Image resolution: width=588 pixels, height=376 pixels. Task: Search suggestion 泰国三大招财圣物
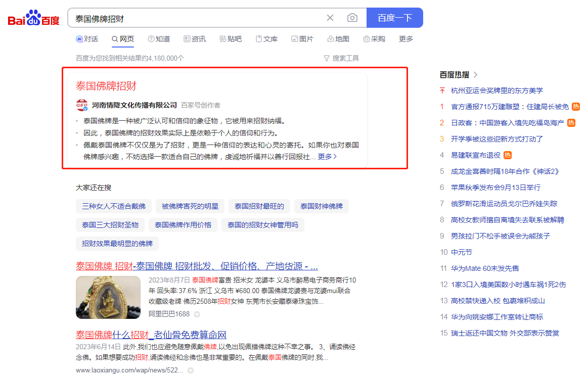click(110, 225)
